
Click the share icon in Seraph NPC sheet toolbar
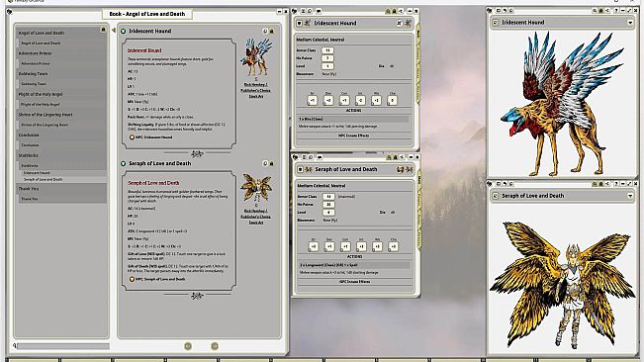click(x=402, y=157)
